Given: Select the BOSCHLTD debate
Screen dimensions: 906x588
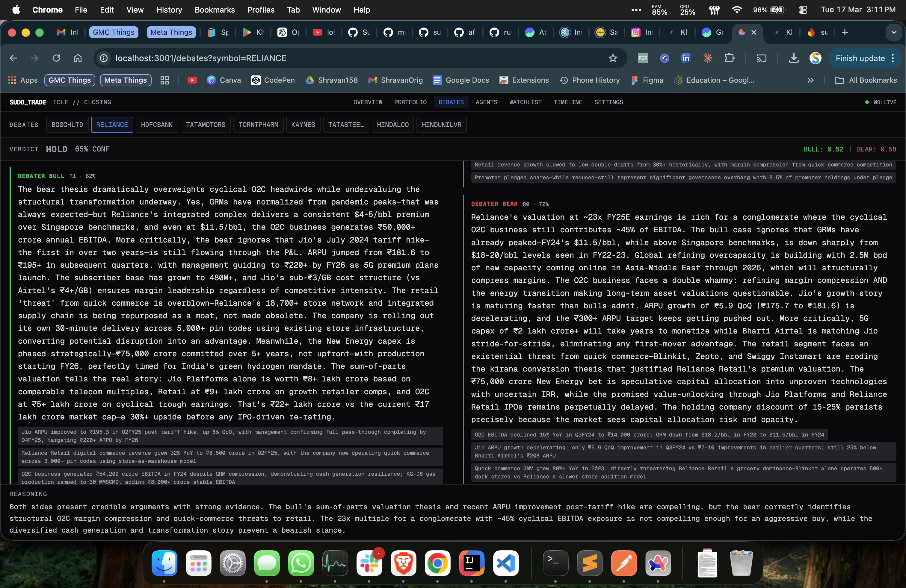Looking at the screenshot, I should (67, 125).
